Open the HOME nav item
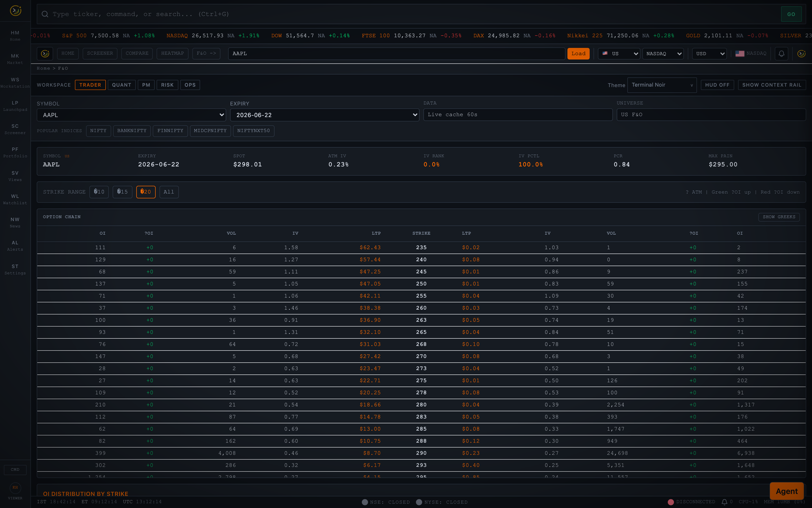 pyautogui.click(x=68, y=53)
